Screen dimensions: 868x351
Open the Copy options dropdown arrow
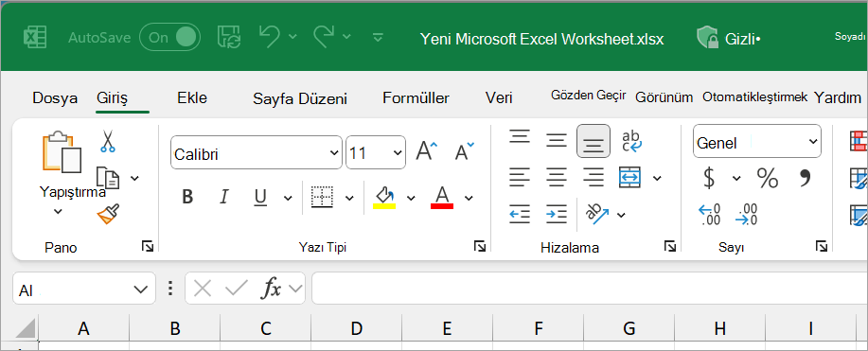point(134,178)
